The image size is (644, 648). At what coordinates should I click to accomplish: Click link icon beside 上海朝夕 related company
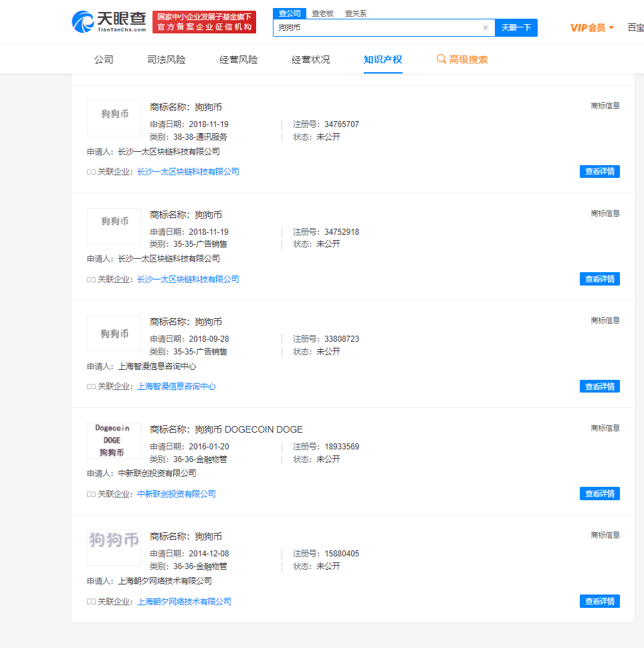click(91, 602)
